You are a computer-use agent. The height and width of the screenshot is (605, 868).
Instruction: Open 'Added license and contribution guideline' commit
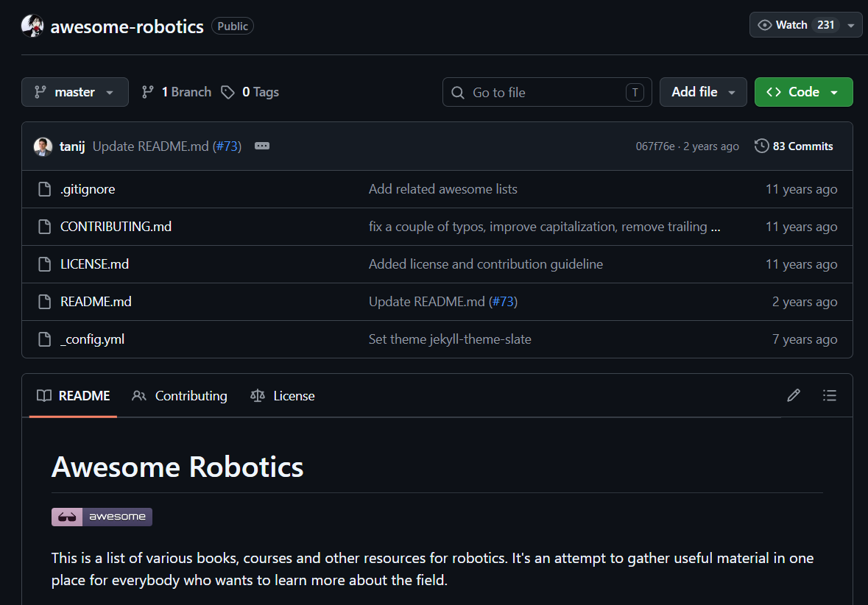pyautogui.click(x=485, y=264)
